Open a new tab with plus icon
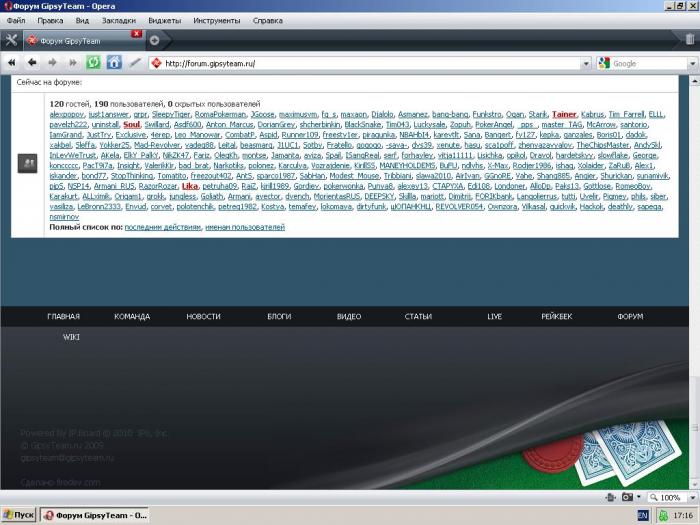 pyautogui.click(x=154, y=41)
